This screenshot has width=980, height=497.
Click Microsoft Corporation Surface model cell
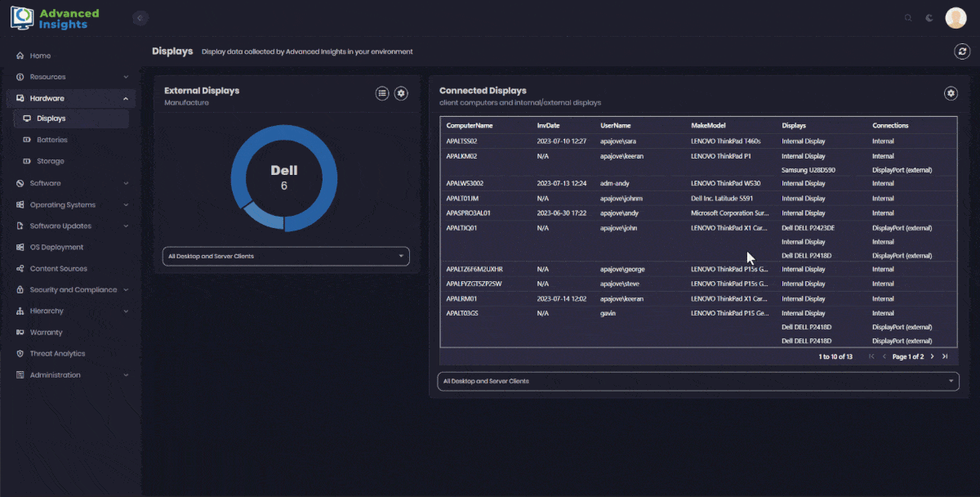[729, 213]
